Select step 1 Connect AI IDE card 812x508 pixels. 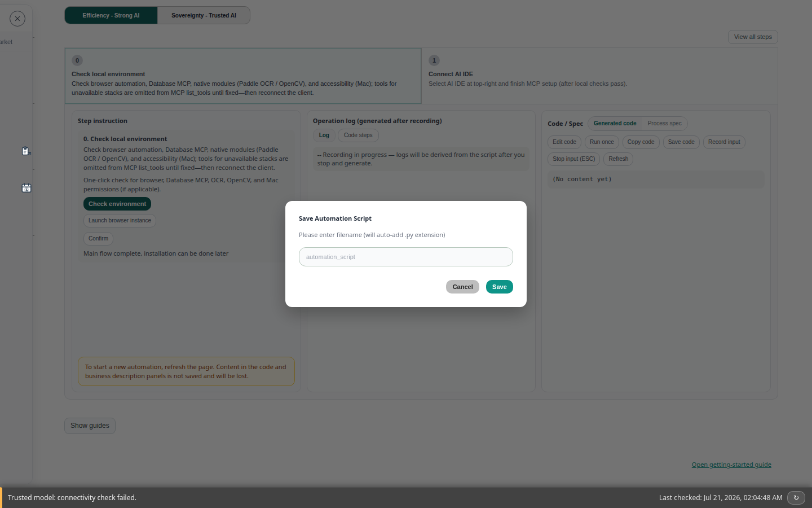(x=599, y=76)
